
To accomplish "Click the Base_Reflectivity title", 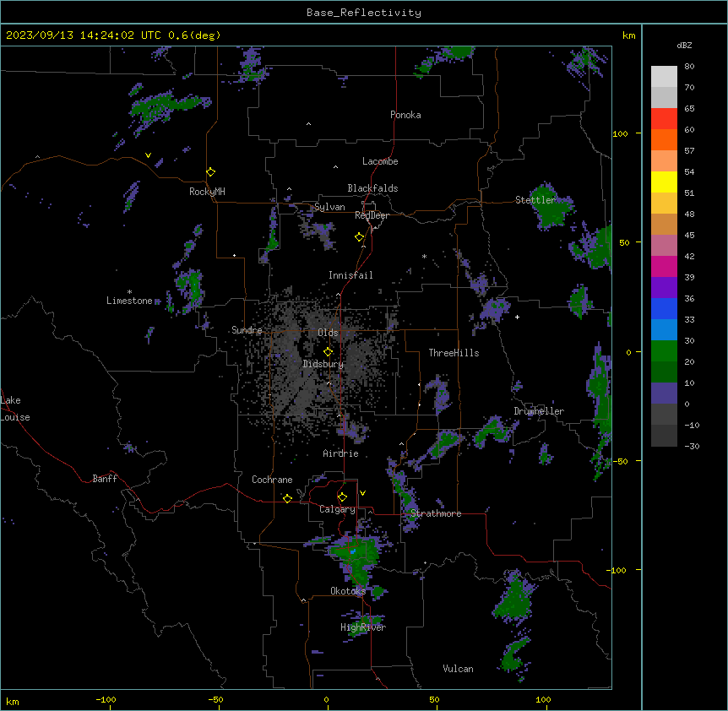I will coord(364,13).
